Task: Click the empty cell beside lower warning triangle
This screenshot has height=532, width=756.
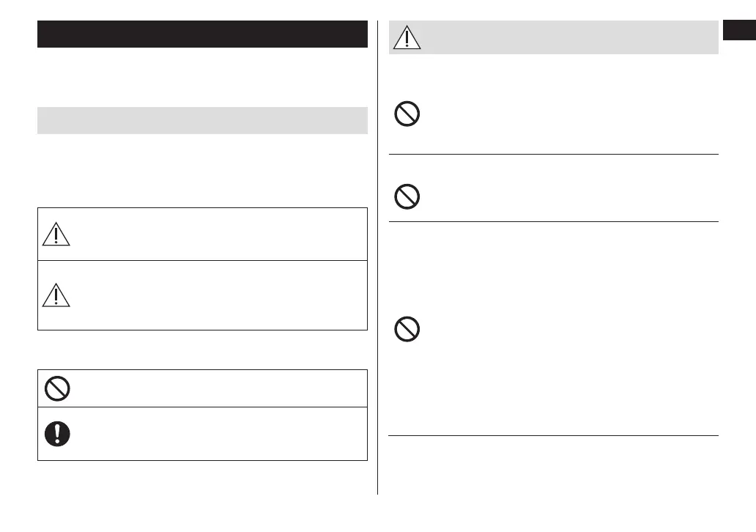Action: (220, 294)
